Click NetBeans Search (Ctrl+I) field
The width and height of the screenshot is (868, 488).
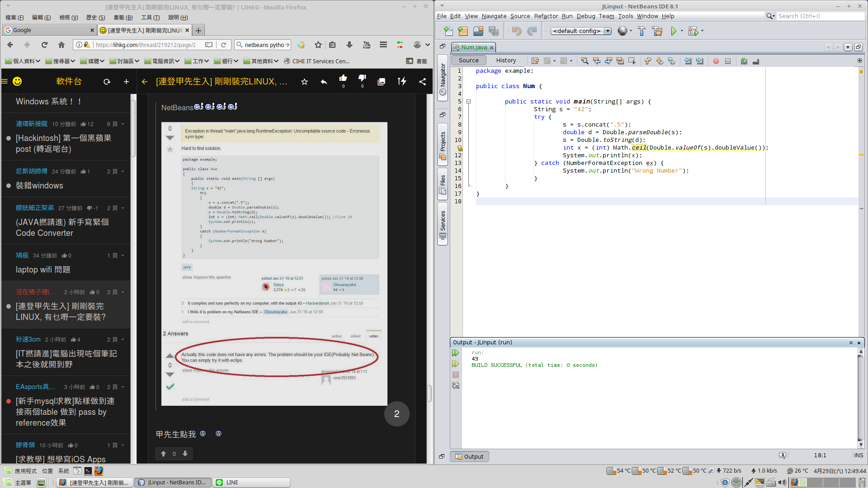pyautogui.click(x=820, y=16)
